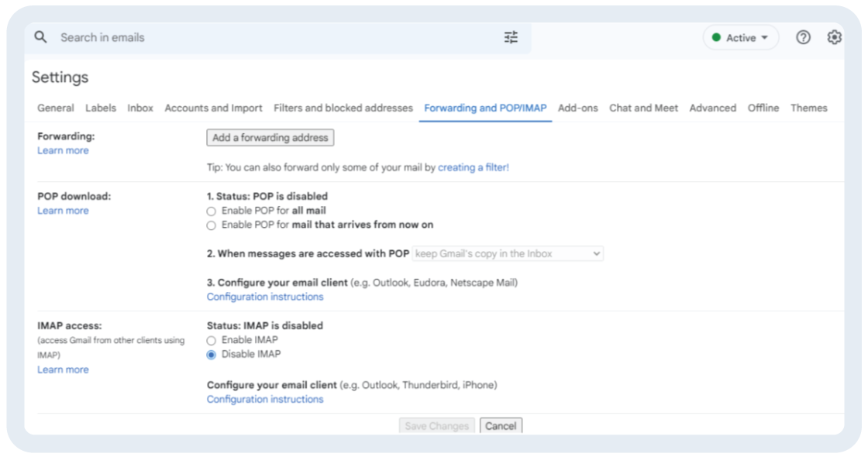
Task: Open the Filters and blocked addresses tab
Action: [343, 108]
